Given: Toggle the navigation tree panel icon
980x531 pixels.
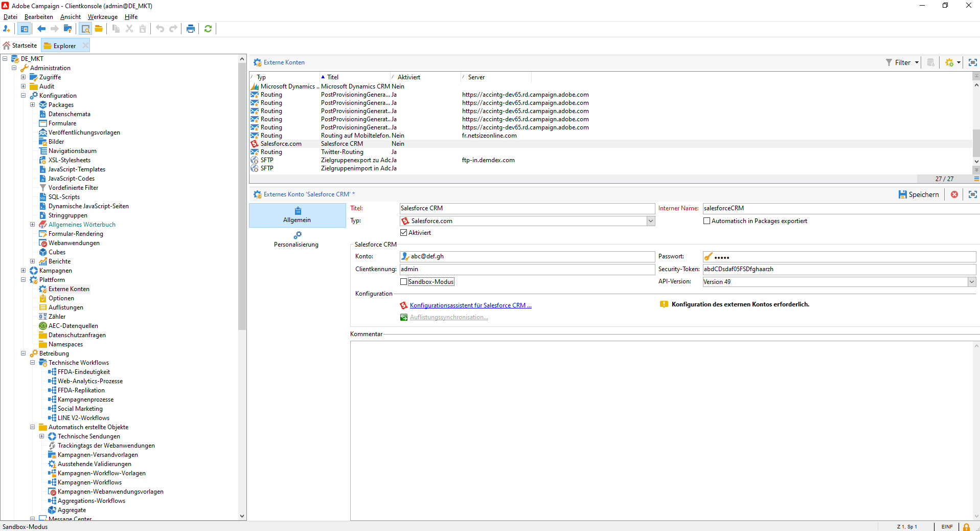Looking at the screenshot, I should (x=24, y=29).
